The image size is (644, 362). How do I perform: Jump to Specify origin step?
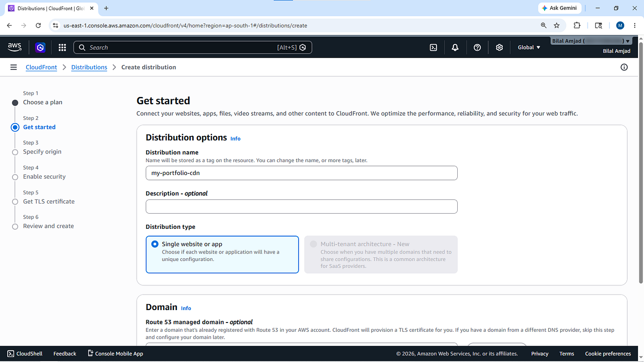coord(42,152)
